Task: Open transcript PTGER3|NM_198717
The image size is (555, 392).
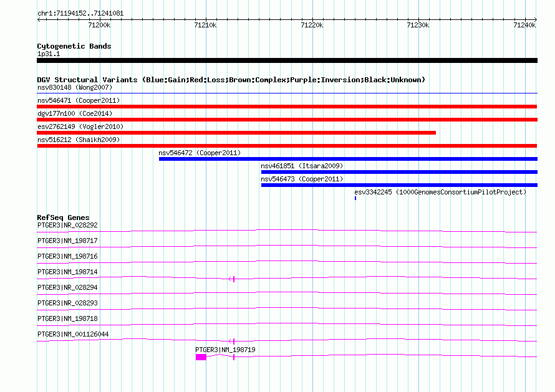Action: (67, 241)
